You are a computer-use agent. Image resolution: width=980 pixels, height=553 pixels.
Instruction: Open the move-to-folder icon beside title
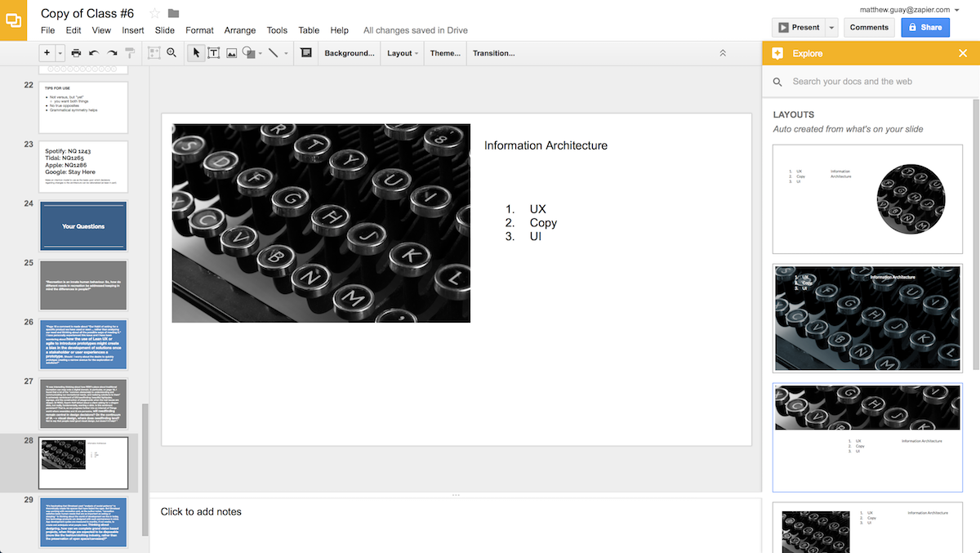pyautogui.click(x=173, y=13)
